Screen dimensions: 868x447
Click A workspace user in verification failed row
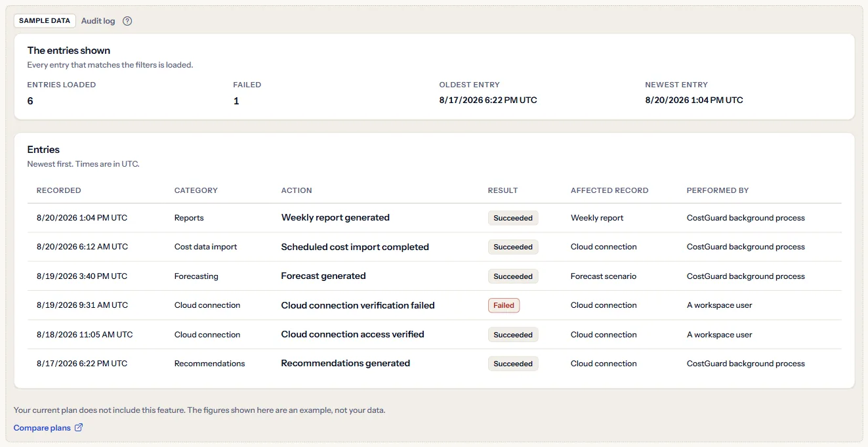[x=720, y=305]
